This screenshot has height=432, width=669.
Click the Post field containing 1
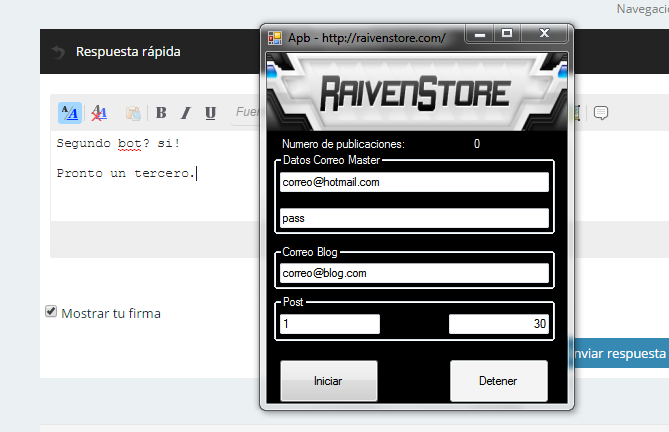tap(329, 324)
